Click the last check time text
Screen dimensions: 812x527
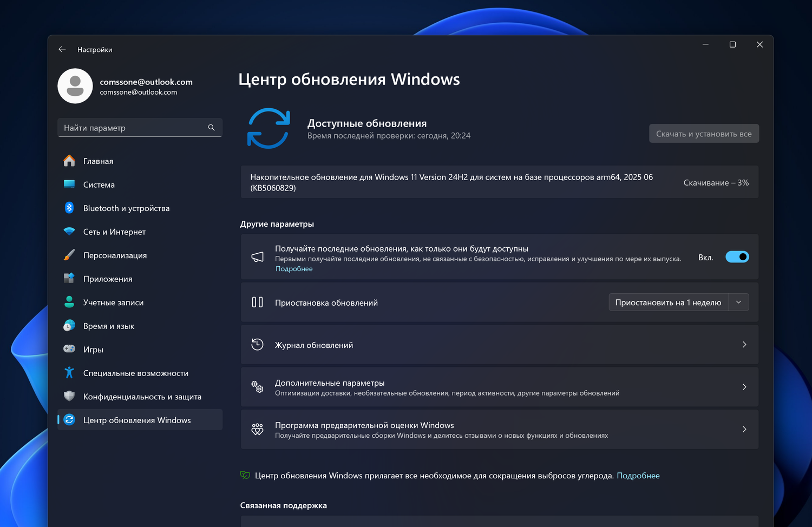click(x=389, y=136)
